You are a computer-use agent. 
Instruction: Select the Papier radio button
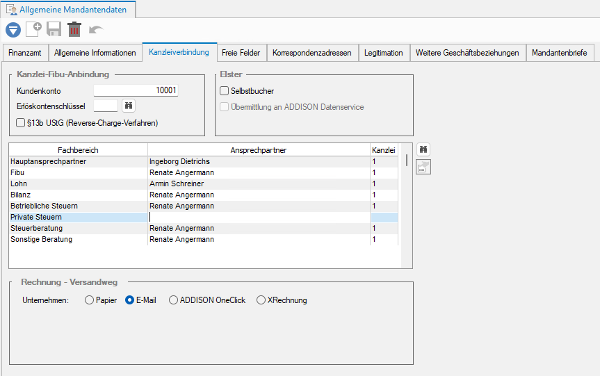pos(89,300)
